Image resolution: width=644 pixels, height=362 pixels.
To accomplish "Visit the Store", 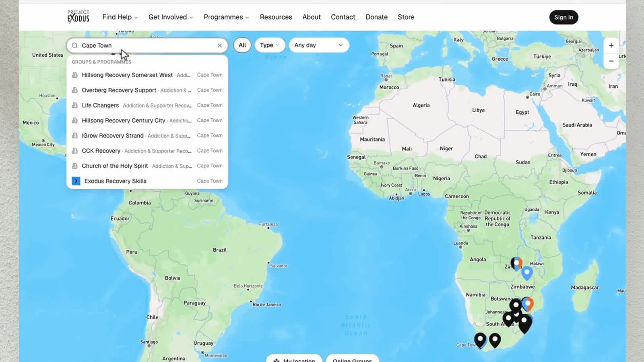I will [x=406, y=17].
